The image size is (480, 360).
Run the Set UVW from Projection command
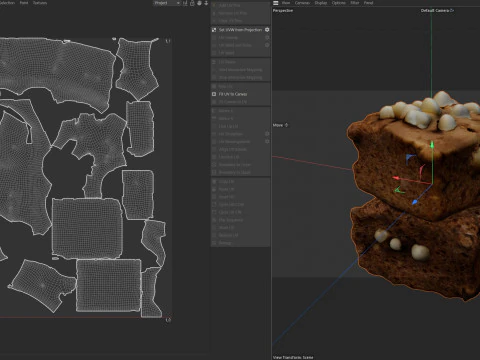point(240,30)
